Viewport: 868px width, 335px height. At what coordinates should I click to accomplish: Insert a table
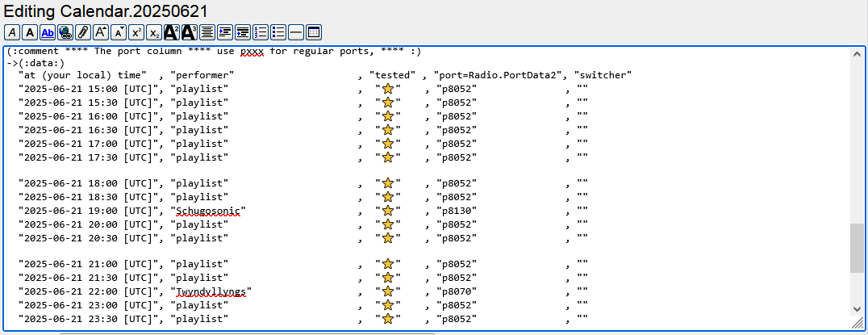tap(314, 32)
